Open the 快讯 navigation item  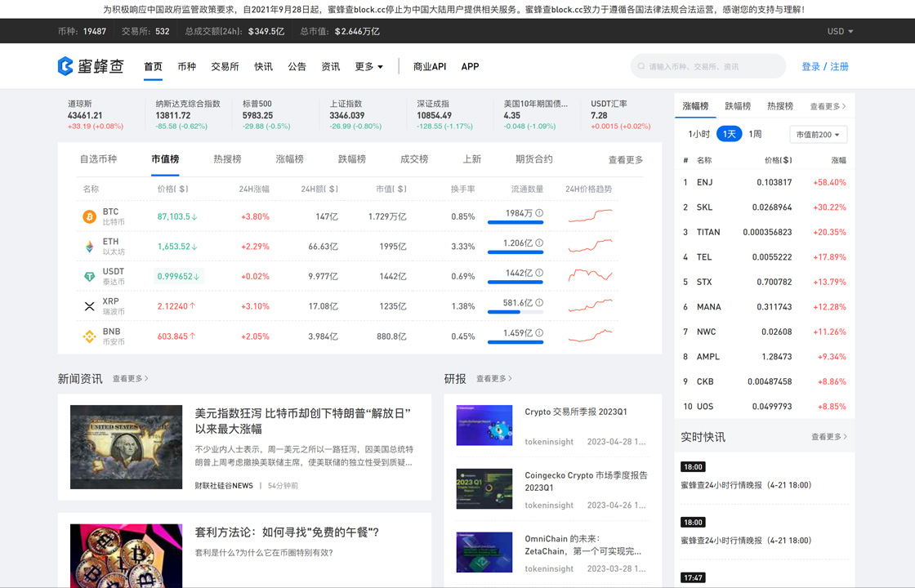tap(263, 66)
